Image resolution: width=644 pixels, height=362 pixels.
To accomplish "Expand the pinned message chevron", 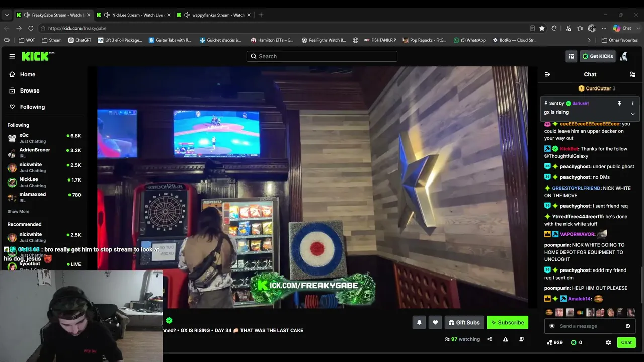I will pyautogui.click(x=633, y=114).
